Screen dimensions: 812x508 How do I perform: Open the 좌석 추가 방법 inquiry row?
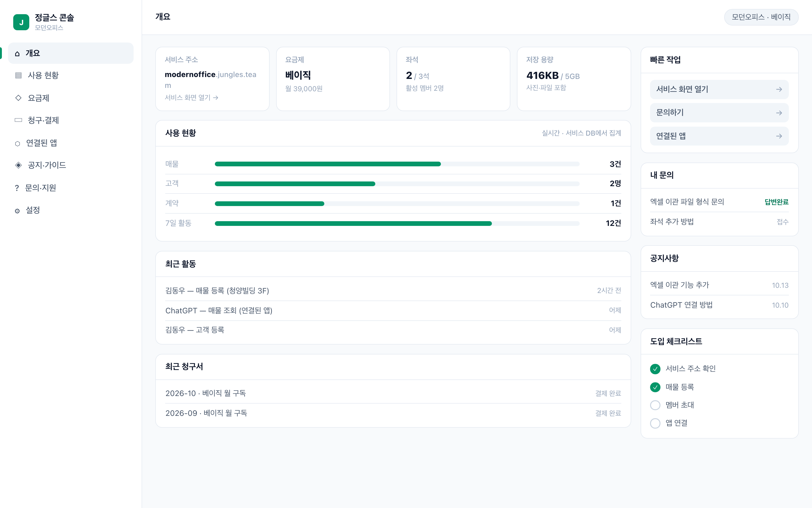click(x=719, y=222)
